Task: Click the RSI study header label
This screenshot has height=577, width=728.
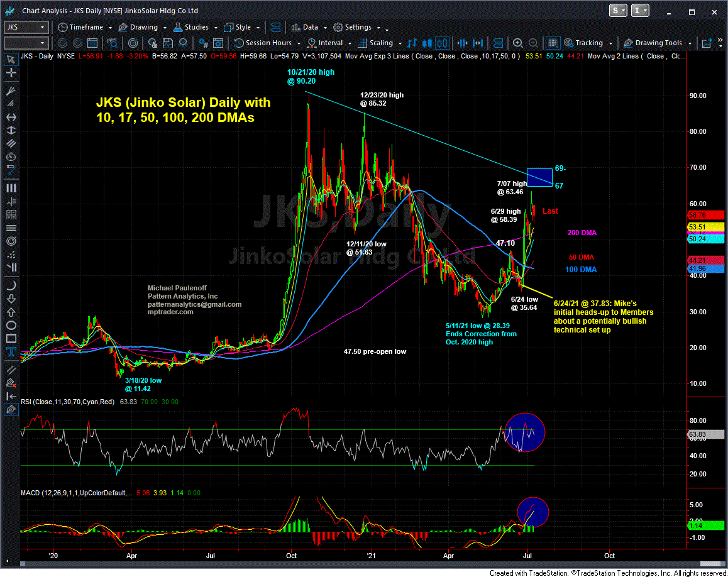Action: point(68,402)
